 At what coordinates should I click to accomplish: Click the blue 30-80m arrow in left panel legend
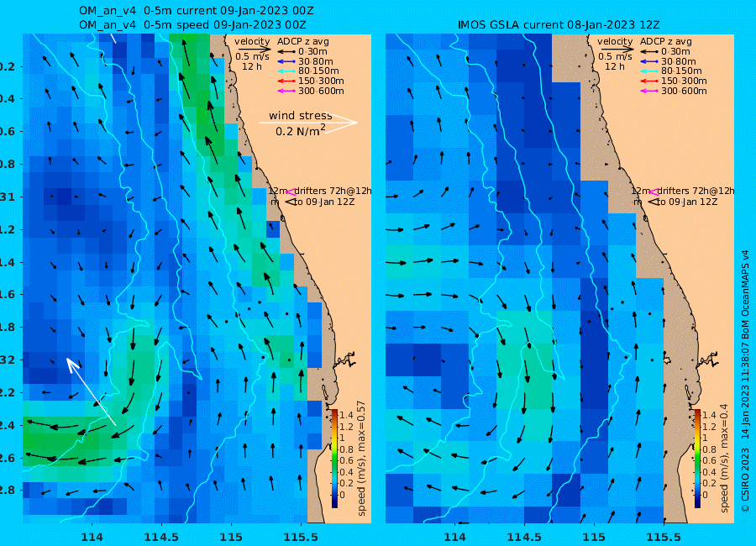[x=286, y=61]
